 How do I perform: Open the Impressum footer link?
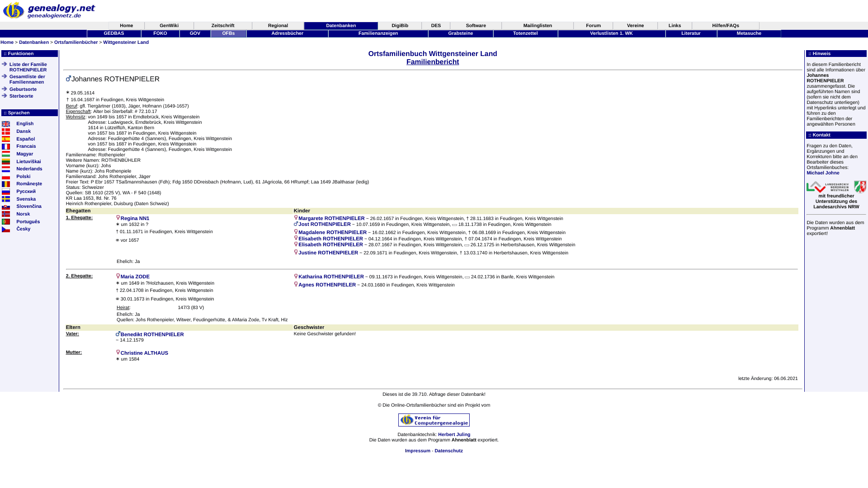tap(418, 451)
